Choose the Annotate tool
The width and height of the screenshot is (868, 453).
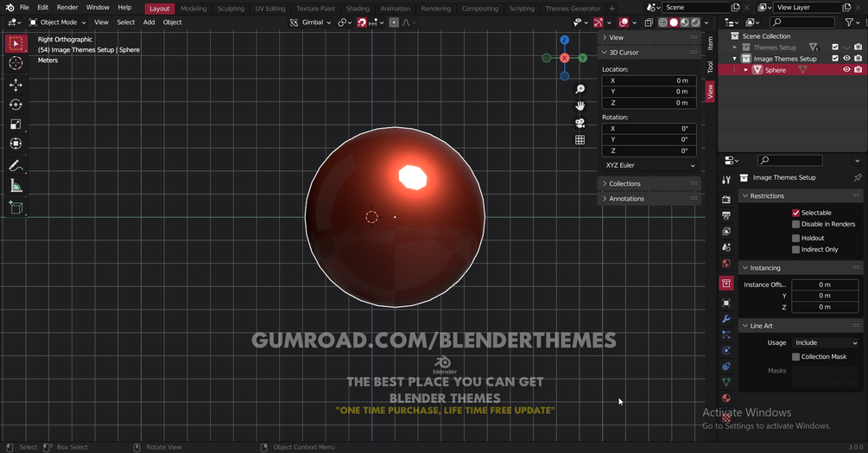point(16,166)
